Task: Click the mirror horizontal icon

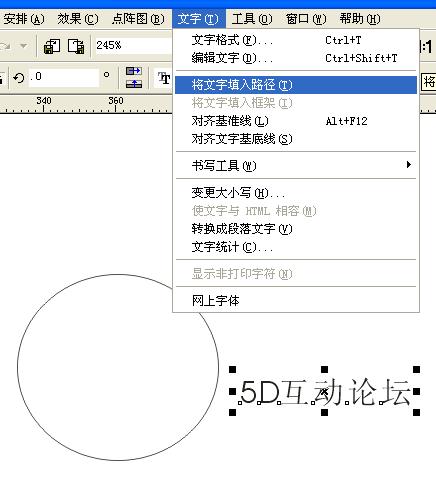Action: 134,71
